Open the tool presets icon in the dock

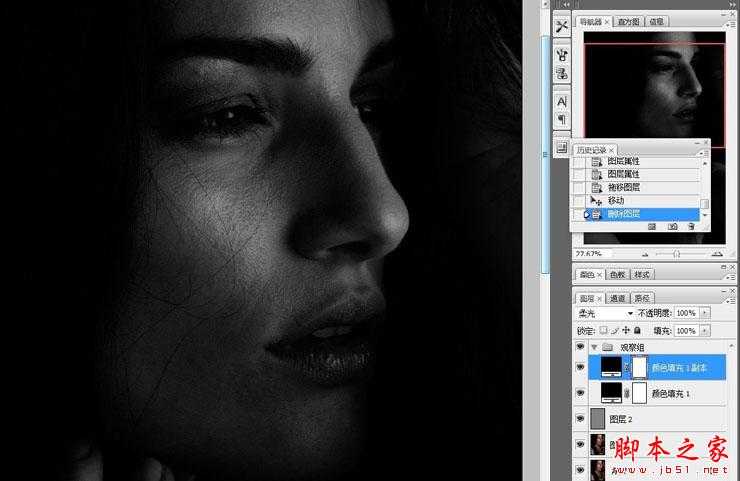(561, 27)
